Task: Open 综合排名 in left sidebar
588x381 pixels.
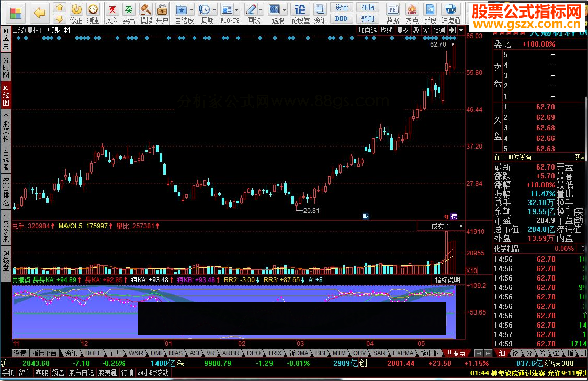Action: click(6, 193)
